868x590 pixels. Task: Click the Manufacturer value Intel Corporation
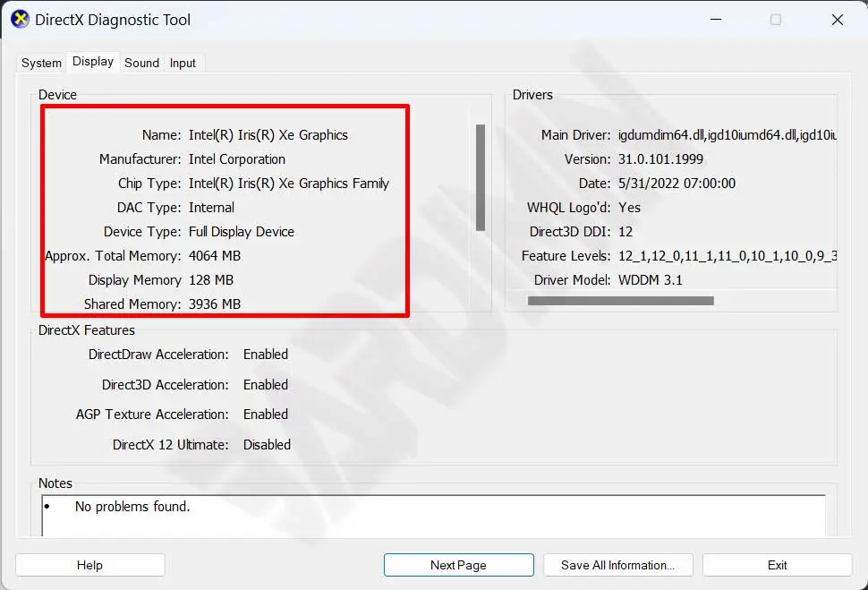pyautogui.click(x=237, y=159)
